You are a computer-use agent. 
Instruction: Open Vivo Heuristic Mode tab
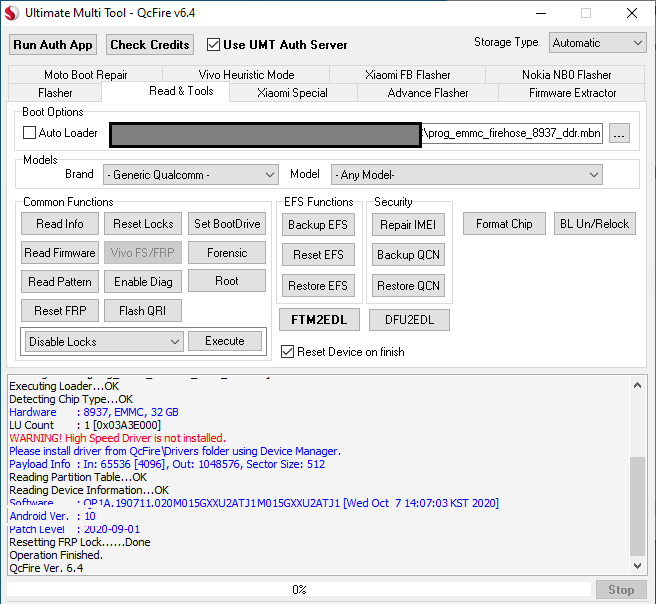pyautogui.click(x=246, y=75)
